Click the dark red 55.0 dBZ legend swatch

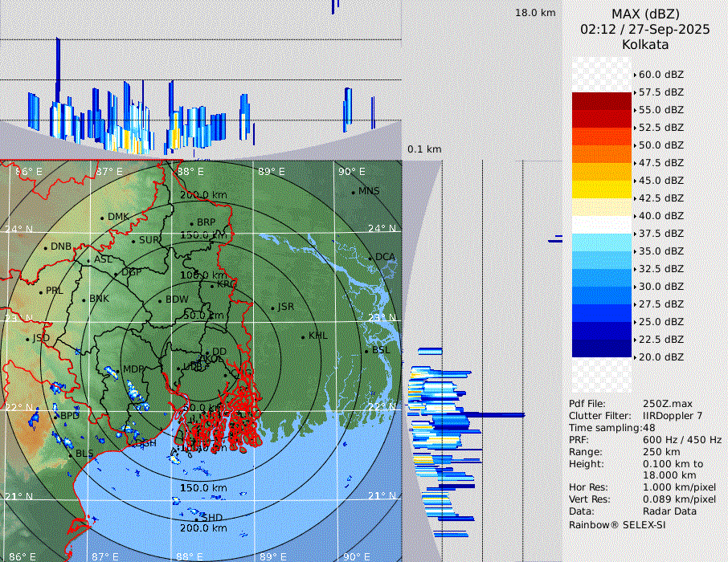coord(601,101)
